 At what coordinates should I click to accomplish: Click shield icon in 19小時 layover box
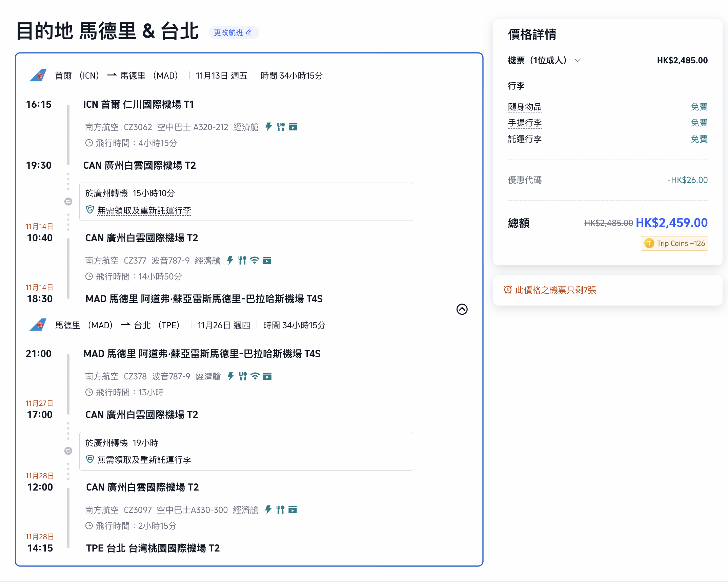(x=90, y=459)
